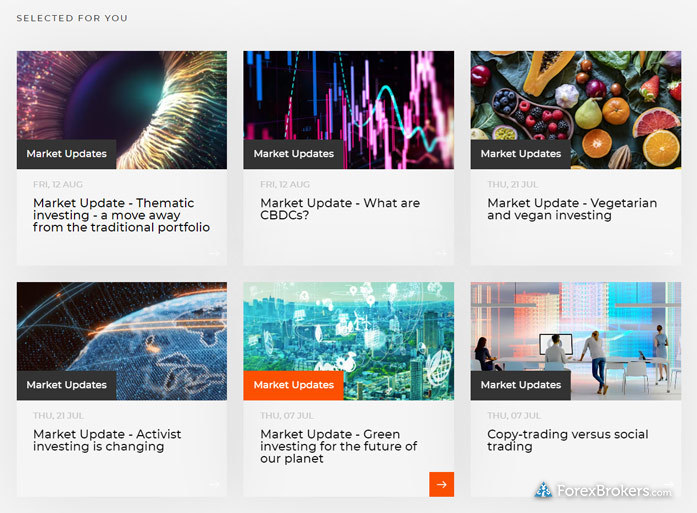Open the CBDCs chart image thumbnail

point(348,110)
